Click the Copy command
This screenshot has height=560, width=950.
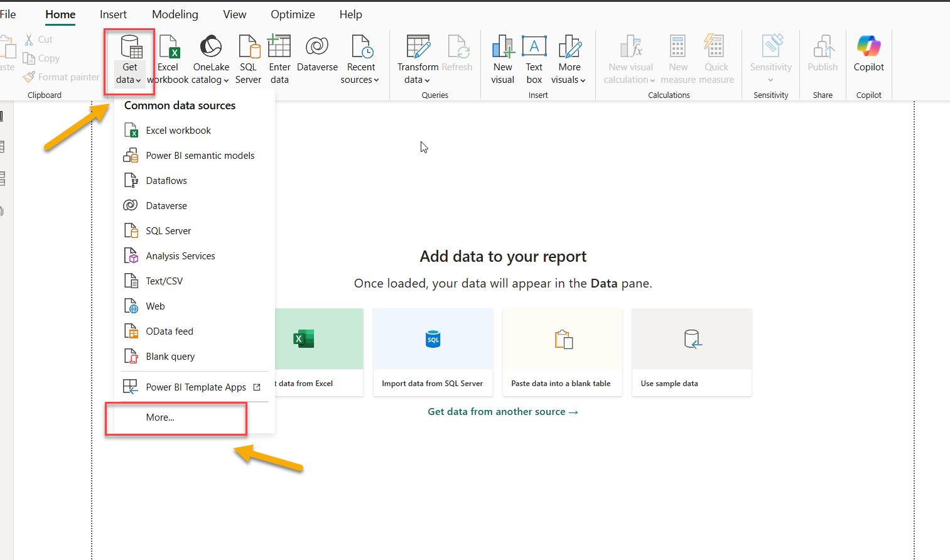(x=42, y=58)
